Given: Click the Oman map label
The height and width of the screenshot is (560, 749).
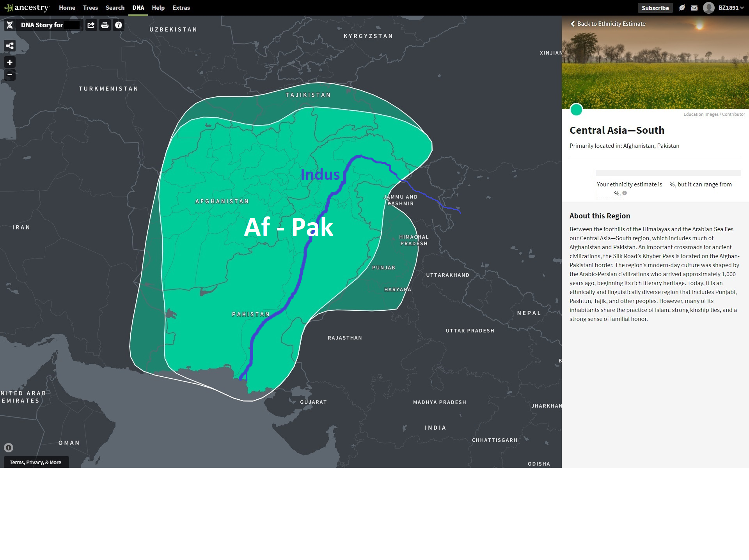Looking at the screenshot, I should pyautogui.click(x=69, y=443).
